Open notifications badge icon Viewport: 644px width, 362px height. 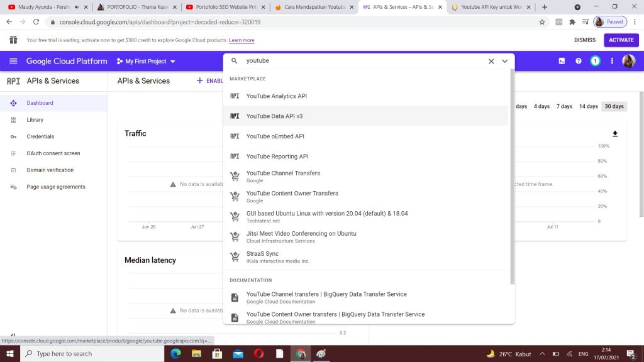(595, 61)
